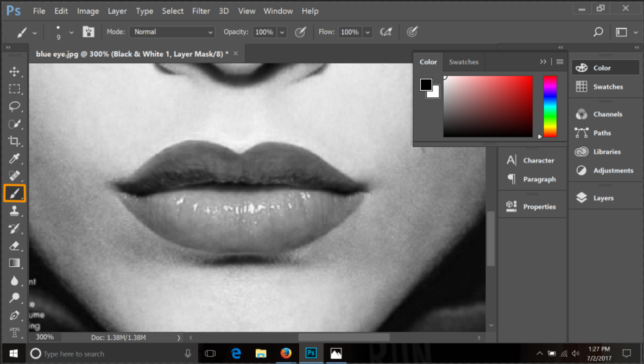The width and height of the screenshot is (644, 364).
Task: Select the Zoom tool in toolbar
Action: pyautogui.click(x=15, y=298)
